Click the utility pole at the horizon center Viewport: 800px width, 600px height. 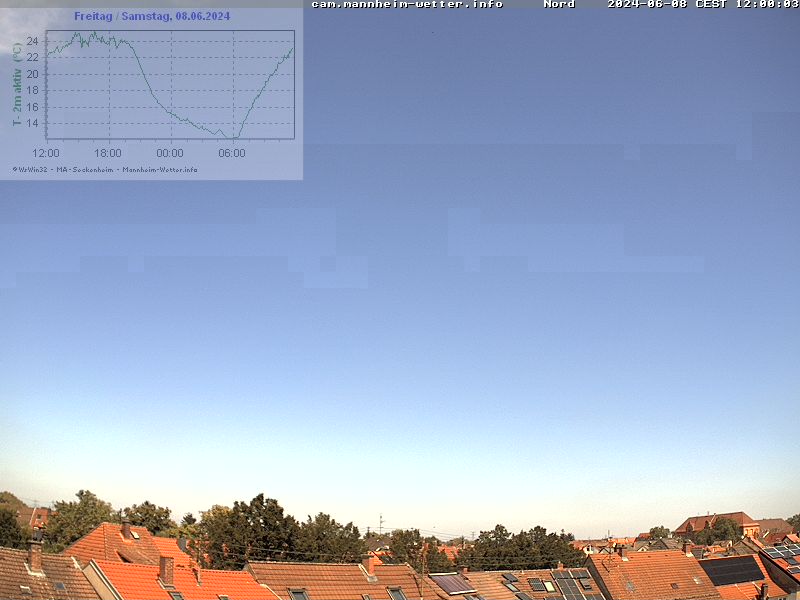[380, 527]
